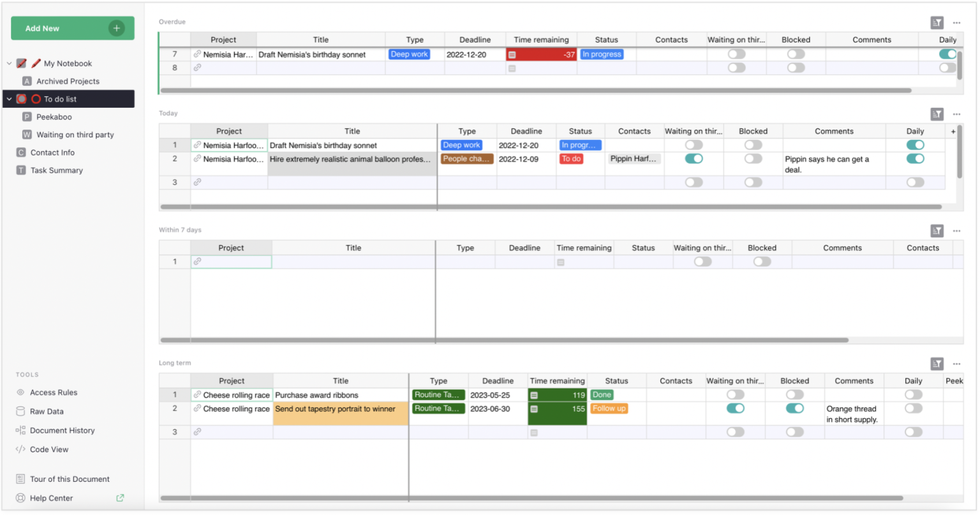This screenshot has height=515, width=980.
Task: Click the filter icon on the Overdue table
Action: click(x=937, y=22)
